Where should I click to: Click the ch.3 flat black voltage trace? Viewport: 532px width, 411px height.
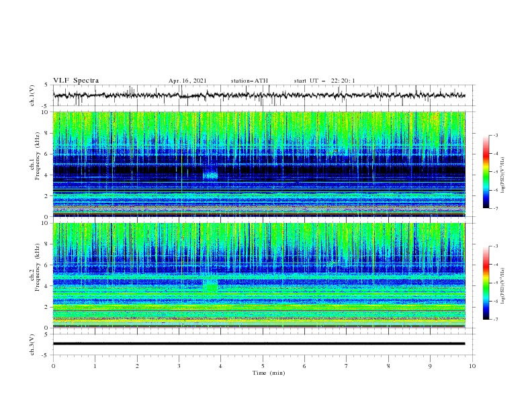[259, 344]
